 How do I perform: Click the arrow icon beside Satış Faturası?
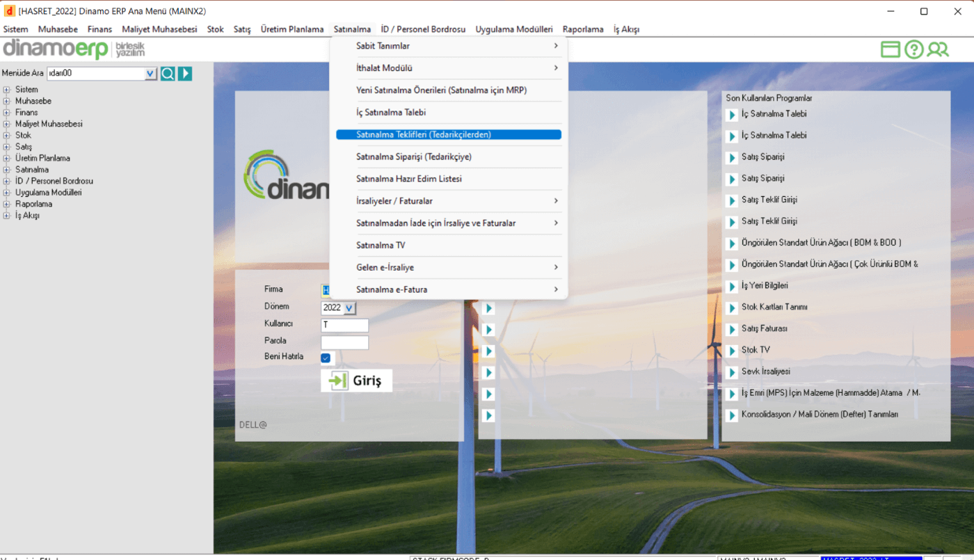pos(731,330)
